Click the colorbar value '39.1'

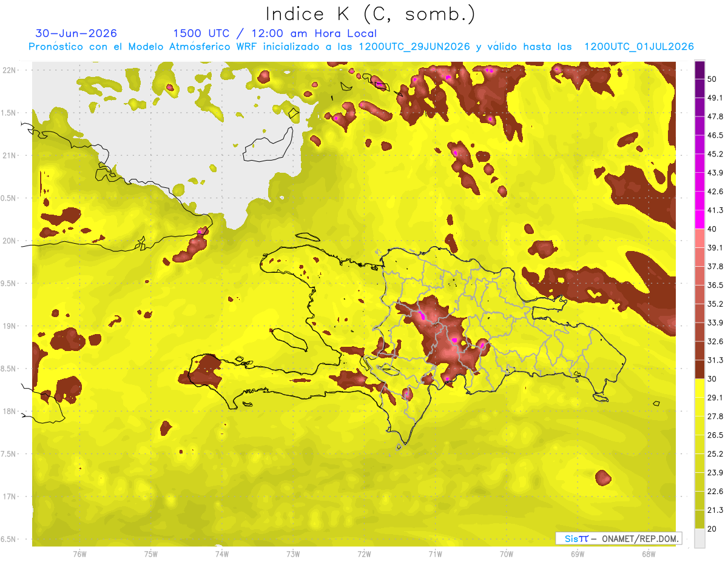point(715,247)
